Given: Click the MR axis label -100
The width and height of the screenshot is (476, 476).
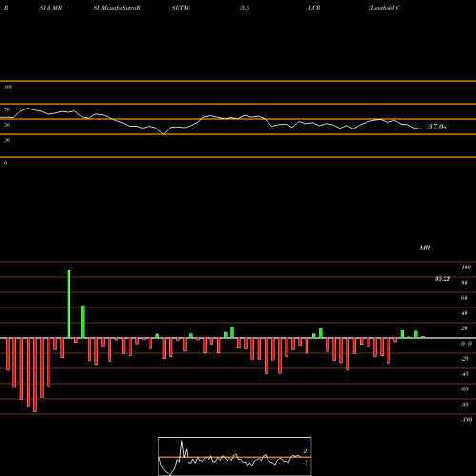Looking at the screenshot, I should [466, 420].
